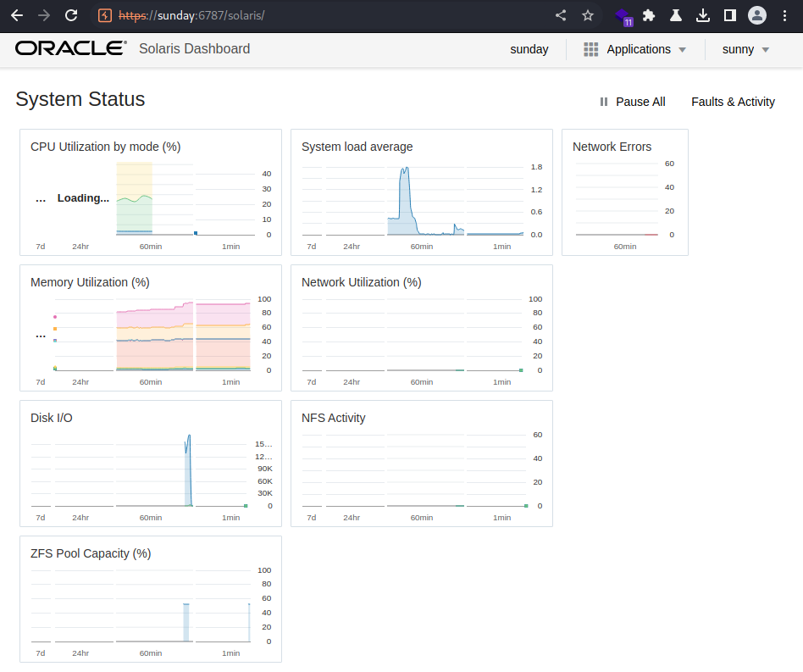Screen dimensions: 803x672
Task: Click the share page icon
Action: click(x=561, y=15)
